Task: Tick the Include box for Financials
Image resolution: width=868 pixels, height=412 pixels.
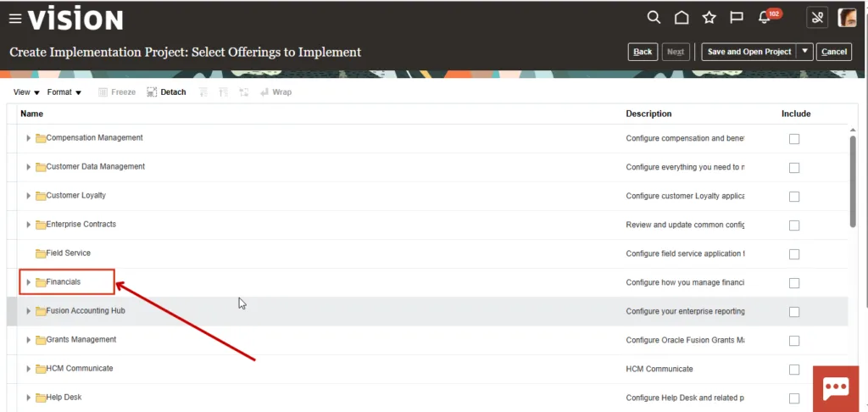Action: click(x=794, y=283)
